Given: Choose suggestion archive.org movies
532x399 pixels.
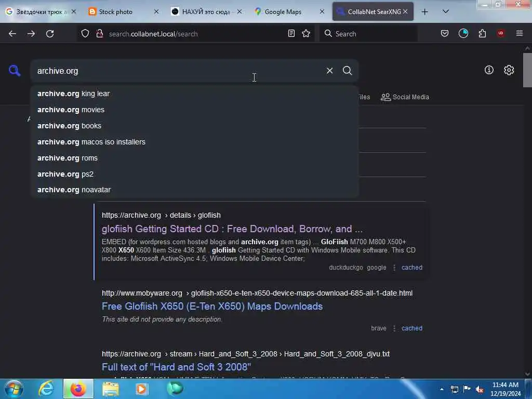Looking at the screenshot, I should point(194,110).
